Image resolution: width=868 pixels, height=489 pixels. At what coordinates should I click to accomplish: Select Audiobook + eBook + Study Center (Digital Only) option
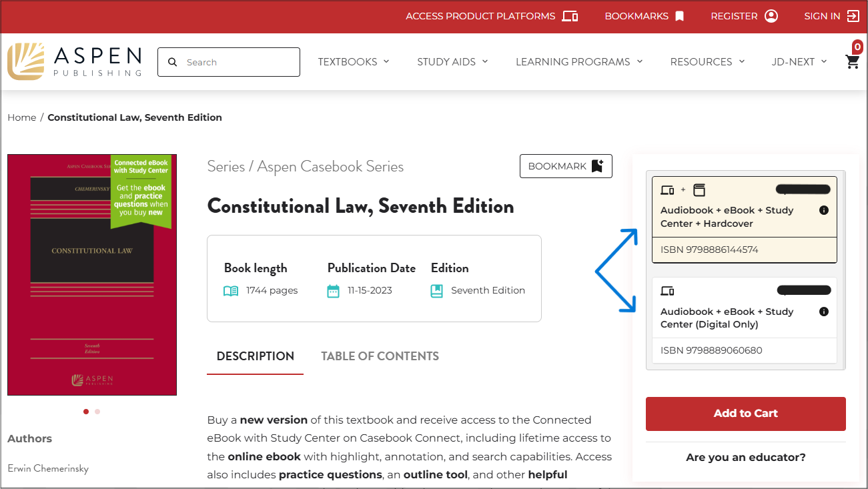pos(745,320)
